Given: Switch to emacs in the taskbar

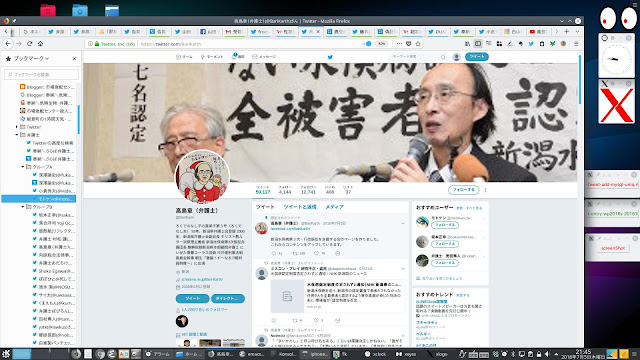Looking at the screenshot, I should (252, 354).
